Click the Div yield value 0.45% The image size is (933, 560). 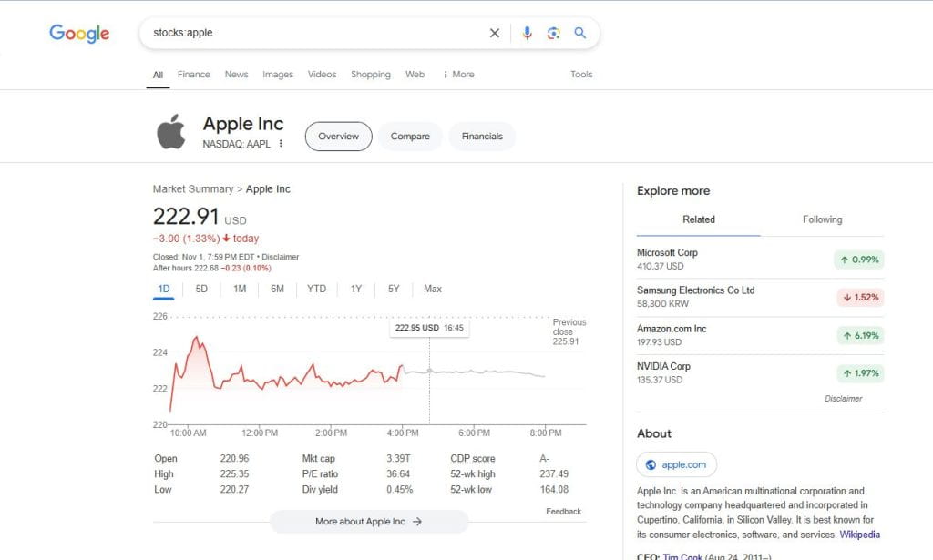point(399,489)
